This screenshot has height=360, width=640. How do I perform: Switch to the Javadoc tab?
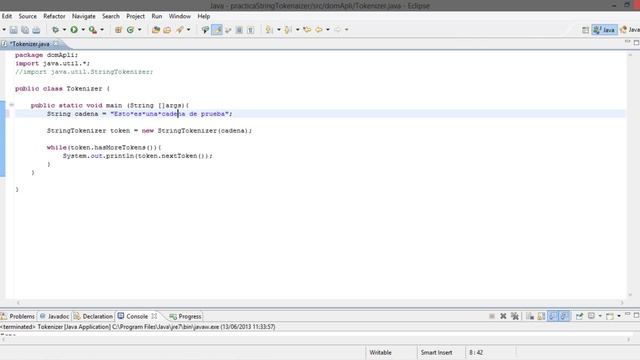tap(55, 316)
